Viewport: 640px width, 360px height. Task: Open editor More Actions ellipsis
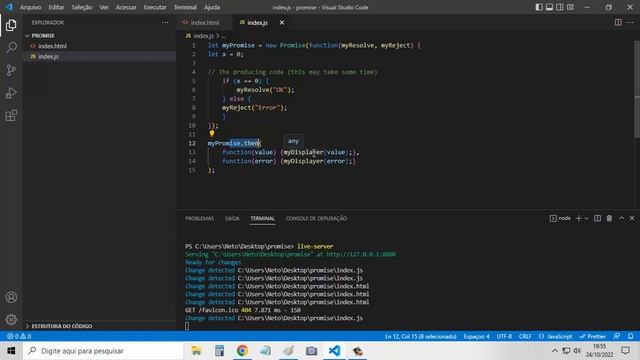(x=630, y=22)
